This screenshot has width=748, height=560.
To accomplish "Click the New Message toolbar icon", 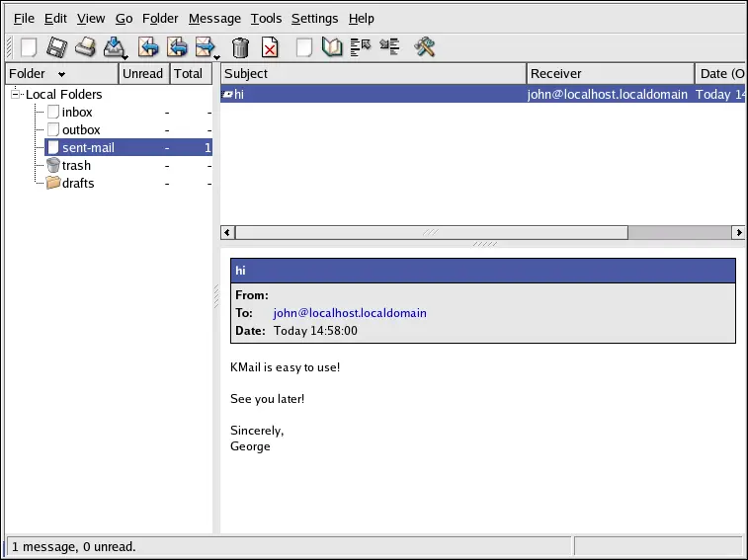I will pos(29,47).
